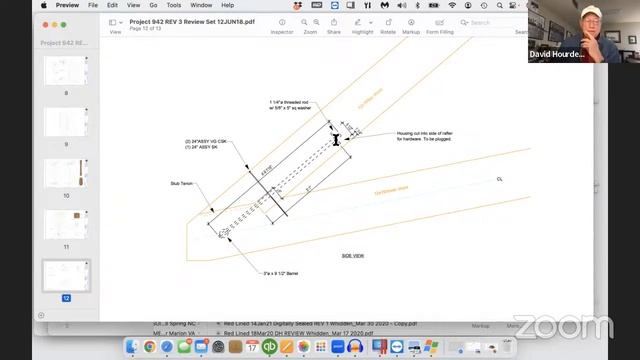Screen dimensions: 640x360
Task: Open Mail from the dock
Action: 201,347
